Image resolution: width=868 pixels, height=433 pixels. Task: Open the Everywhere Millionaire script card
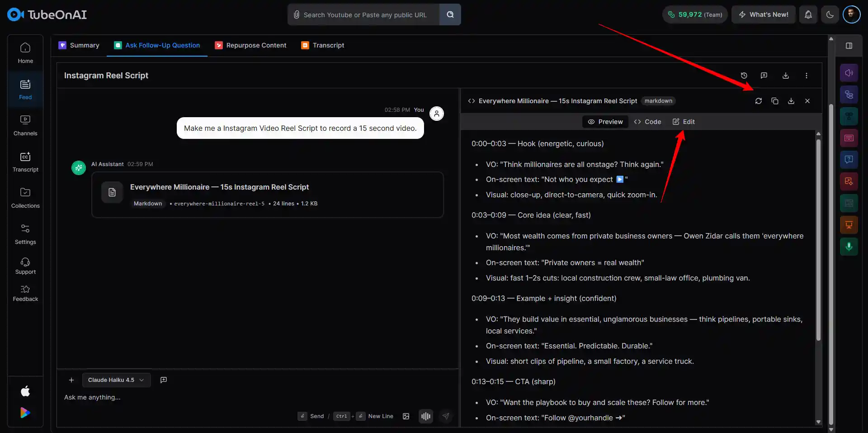[268, 195]
